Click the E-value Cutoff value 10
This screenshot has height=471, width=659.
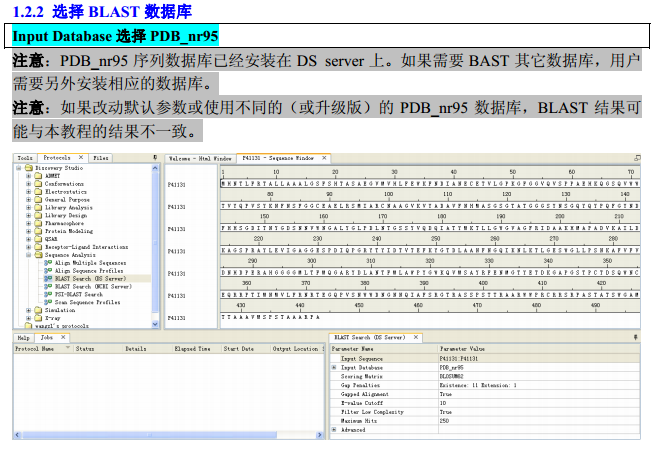click(443, 403)
